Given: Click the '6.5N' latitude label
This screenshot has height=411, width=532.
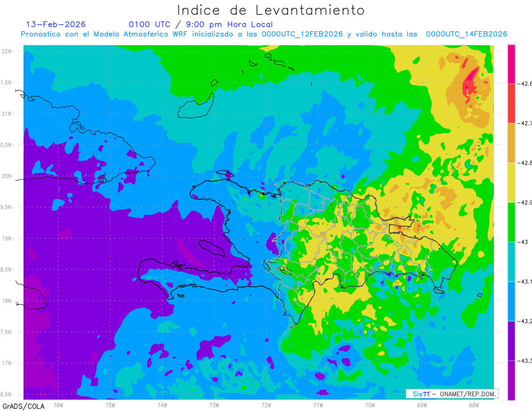Looking at the screenshot, I should point(7,394).
